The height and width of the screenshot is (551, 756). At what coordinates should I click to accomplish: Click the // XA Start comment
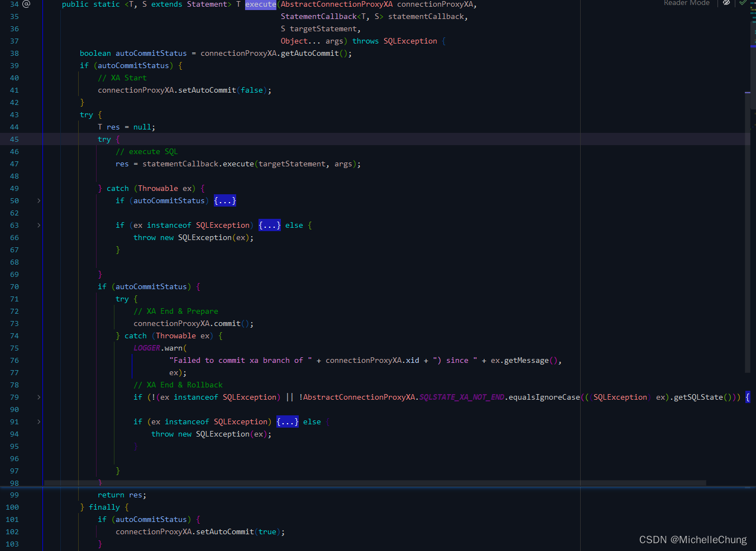pyautogui.click(x=122, y=78)
